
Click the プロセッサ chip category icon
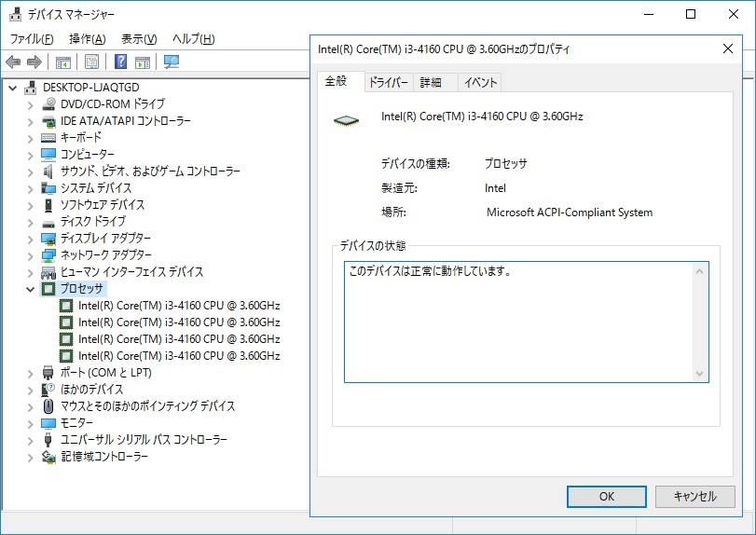48,289
